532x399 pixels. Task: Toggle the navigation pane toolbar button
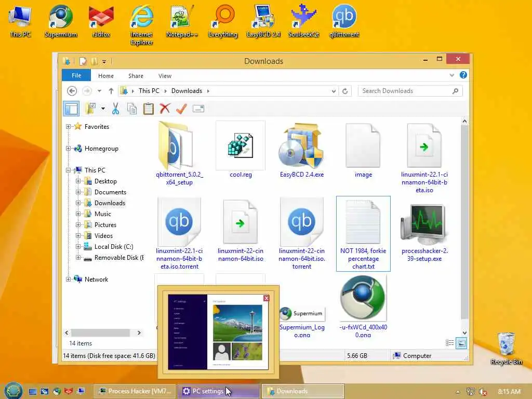coord(71,109)
